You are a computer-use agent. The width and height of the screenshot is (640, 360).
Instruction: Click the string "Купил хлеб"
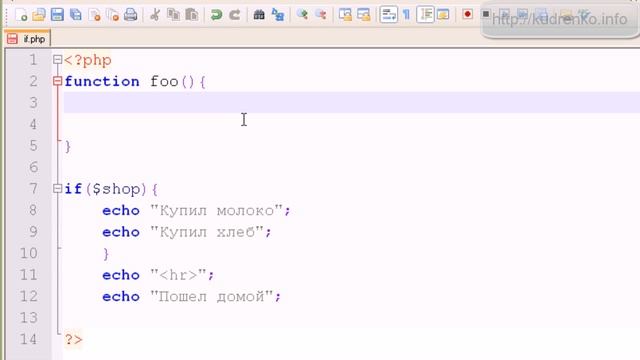207,232
